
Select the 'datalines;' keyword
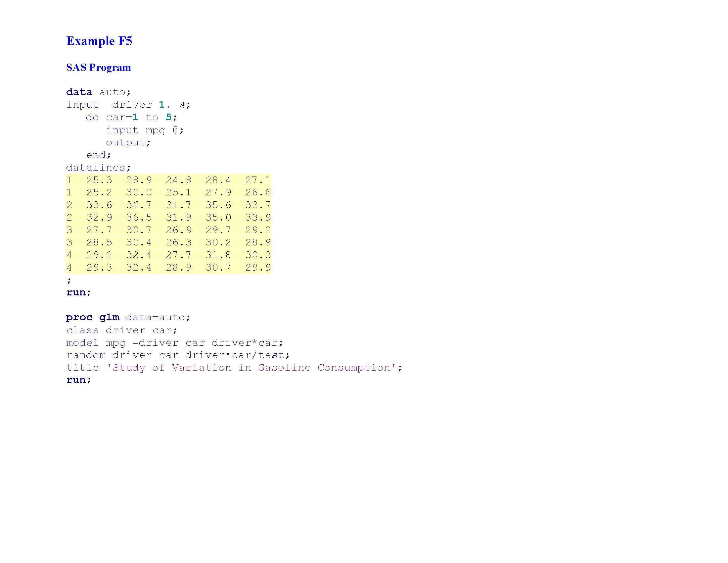pyautogui.click(x=98, y=167)
